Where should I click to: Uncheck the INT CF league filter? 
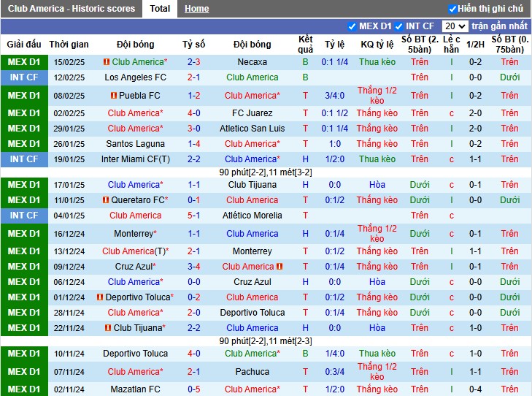pyautogui.click(x=398, y=26)
